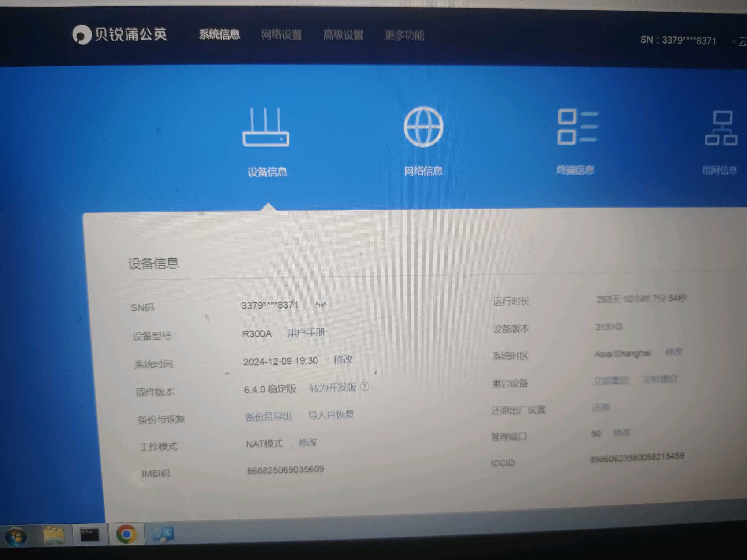The image size is (747, 560).
Task: Click 修改 next to system time
Action: (x=343, y=360)
